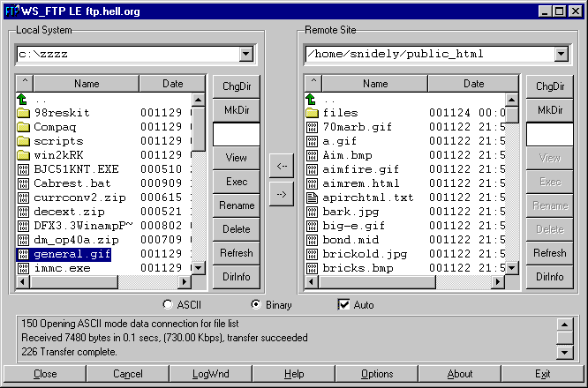This screenshot has width=588, height=388.
Task: Select the 98reskit folder icon
Action: (x=23, y=113)
